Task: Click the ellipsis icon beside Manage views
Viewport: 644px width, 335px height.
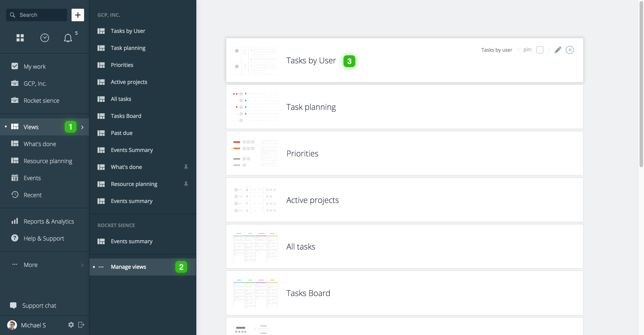Action: (x=101, y=267)
